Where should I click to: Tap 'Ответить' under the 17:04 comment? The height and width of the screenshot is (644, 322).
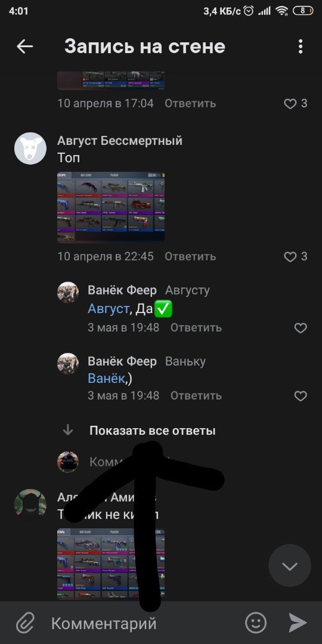(x=190, y=104)
